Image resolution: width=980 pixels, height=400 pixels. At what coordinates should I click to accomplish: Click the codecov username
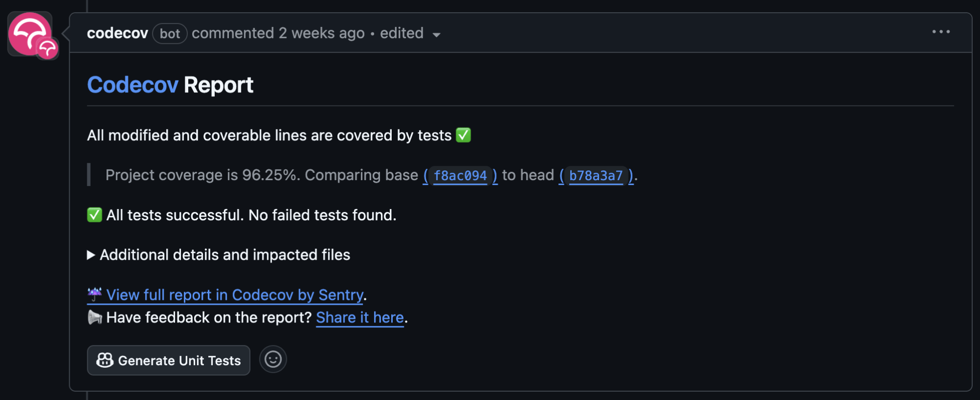[x=117, y=33]
